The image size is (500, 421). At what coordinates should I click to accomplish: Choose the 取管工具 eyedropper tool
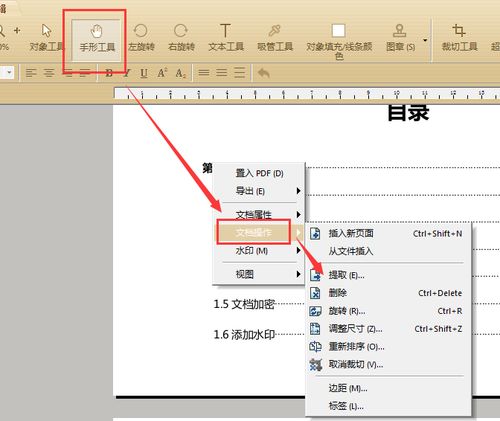[275, 37]
